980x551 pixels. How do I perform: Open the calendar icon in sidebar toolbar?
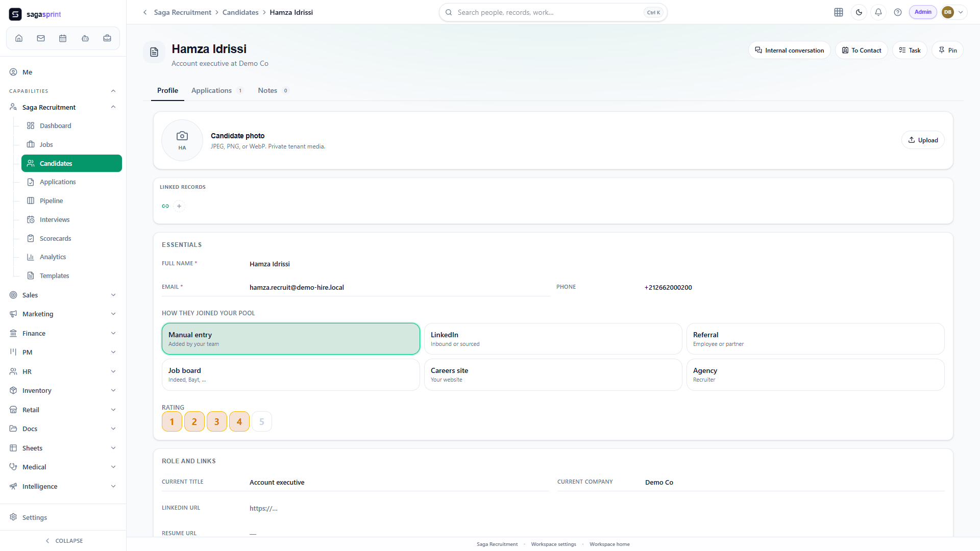click(x=63, y=38)
